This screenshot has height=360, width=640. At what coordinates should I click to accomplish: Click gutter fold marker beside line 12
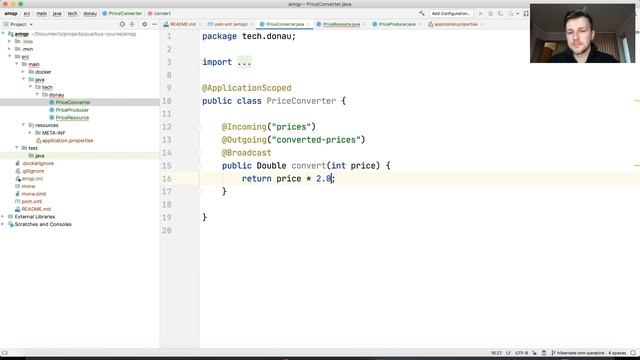(x=199, y=127)
